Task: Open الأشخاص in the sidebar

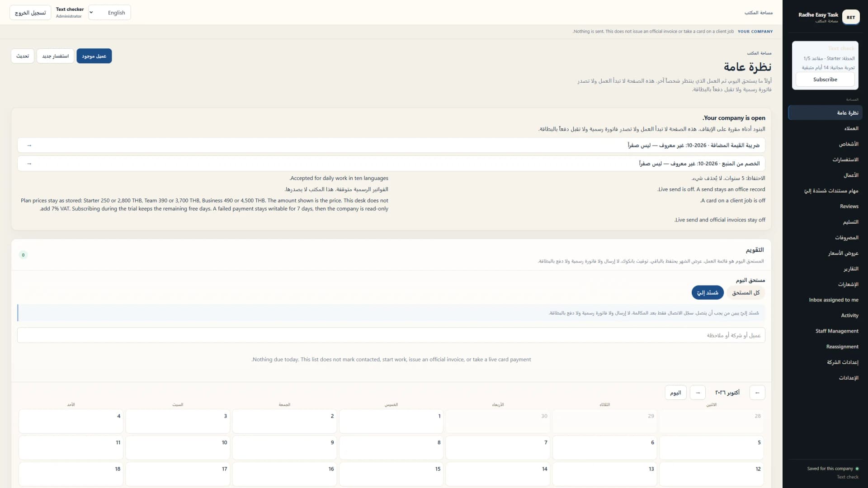Action: tap(825, 144)
